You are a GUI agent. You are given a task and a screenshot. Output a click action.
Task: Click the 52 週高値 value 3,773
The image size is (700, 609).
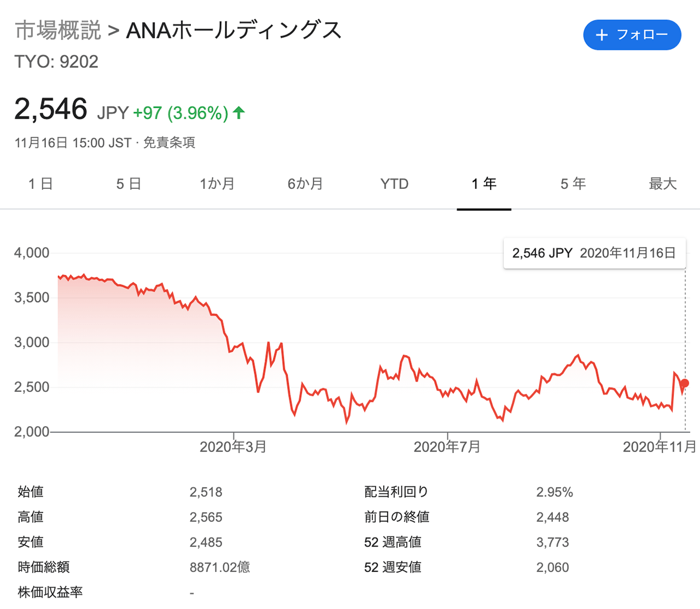point(552,542)
